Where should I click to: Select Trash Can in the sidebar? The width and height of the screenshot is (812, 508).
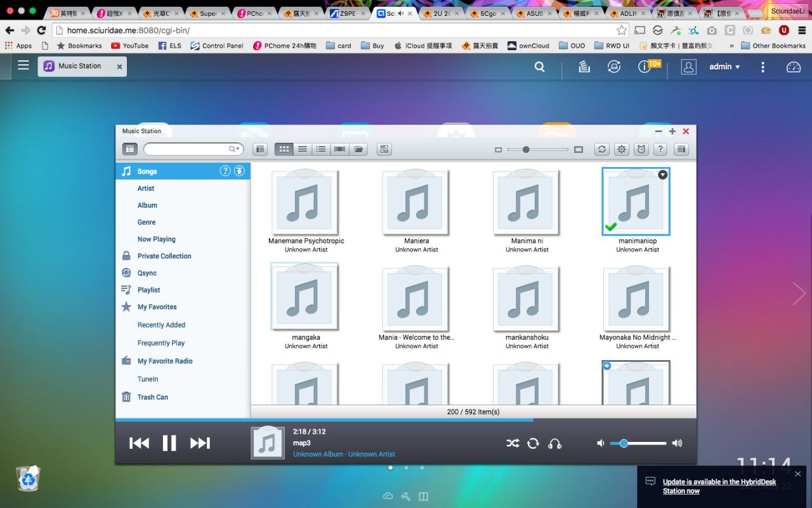152,398
